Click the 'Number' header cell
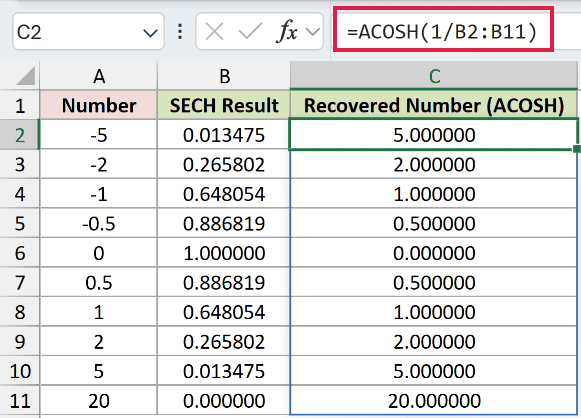581x418 pixels. click(x=99, y=105)
